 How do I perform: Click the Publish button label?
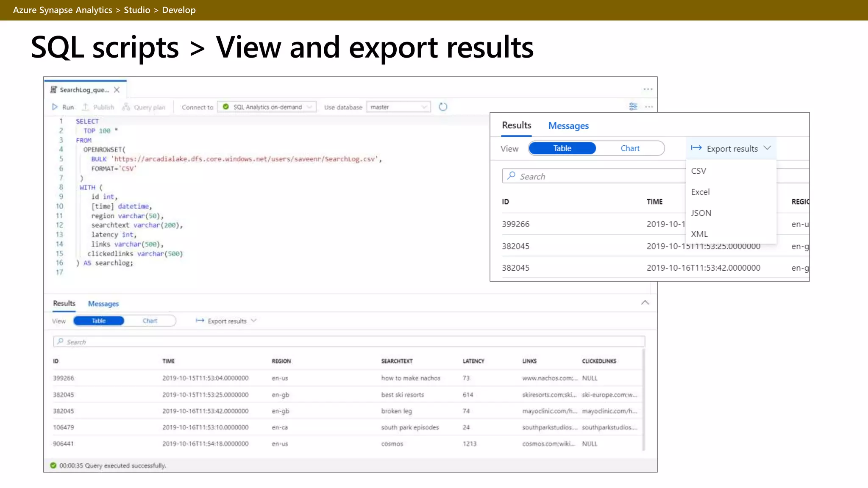[x=104, y=107]
